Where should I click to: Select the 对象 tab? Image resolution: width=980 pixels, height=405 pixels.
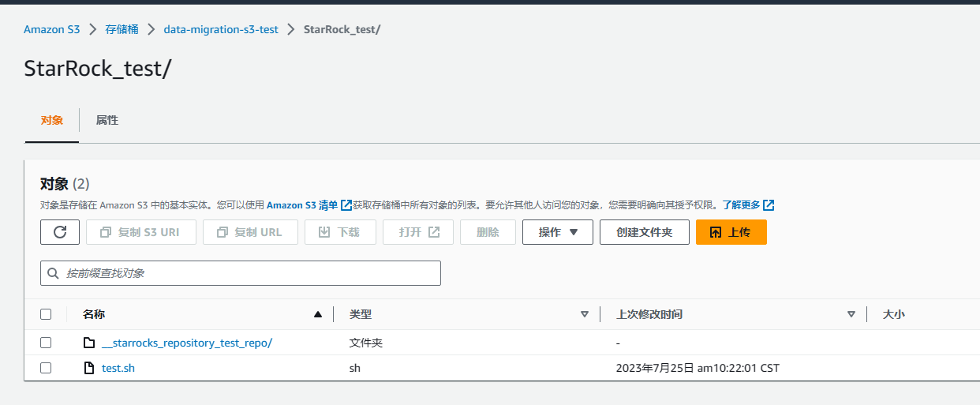[x=52, y=121]
